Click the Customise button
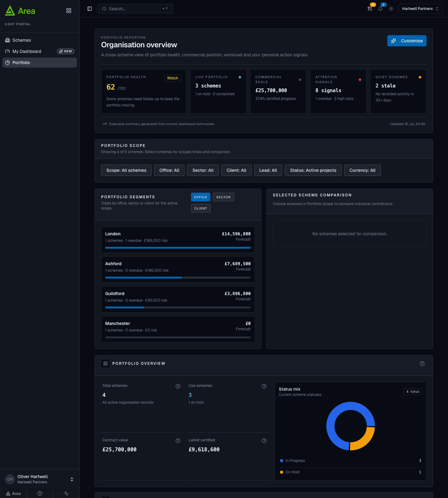Image resolution: width=448 pixels, height=498 pixels. coord(407,41)
